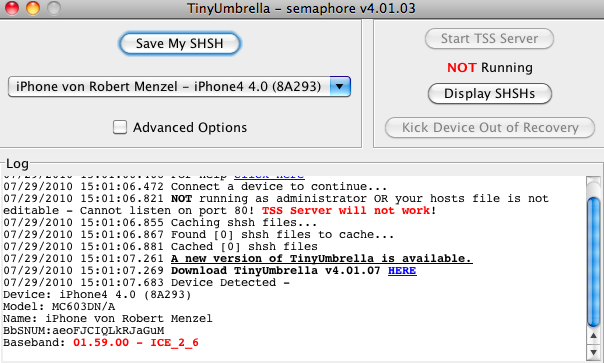Click the NOT Running status label
Viewport: 604px width, 363px height.
[490, 67]
